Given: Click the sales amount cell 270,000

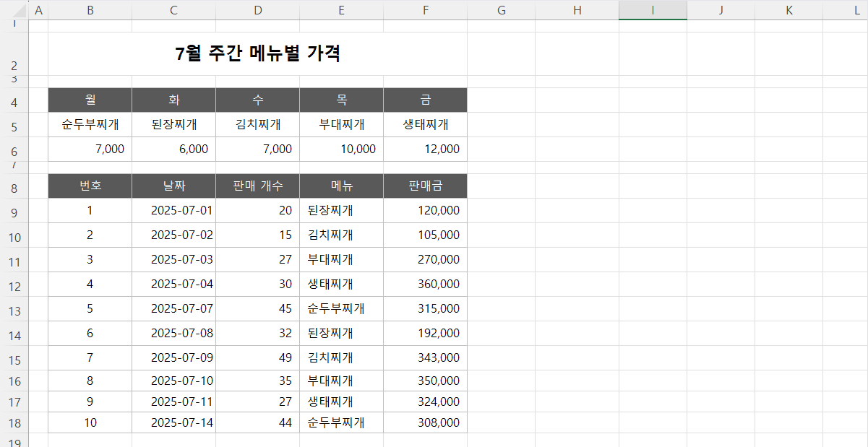Looking at the screenshot, I should [425, 260].
